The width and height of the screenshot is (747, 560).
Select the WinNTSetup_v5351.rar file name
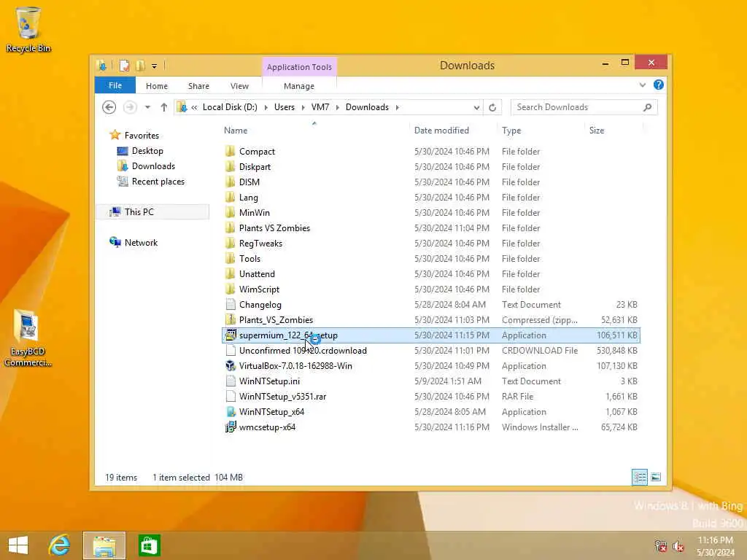click(x=282, y=397)
